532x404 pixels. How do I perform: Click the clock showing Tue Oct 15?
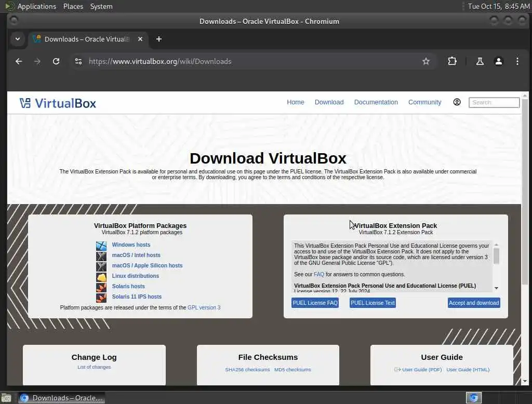click(498, 6)
